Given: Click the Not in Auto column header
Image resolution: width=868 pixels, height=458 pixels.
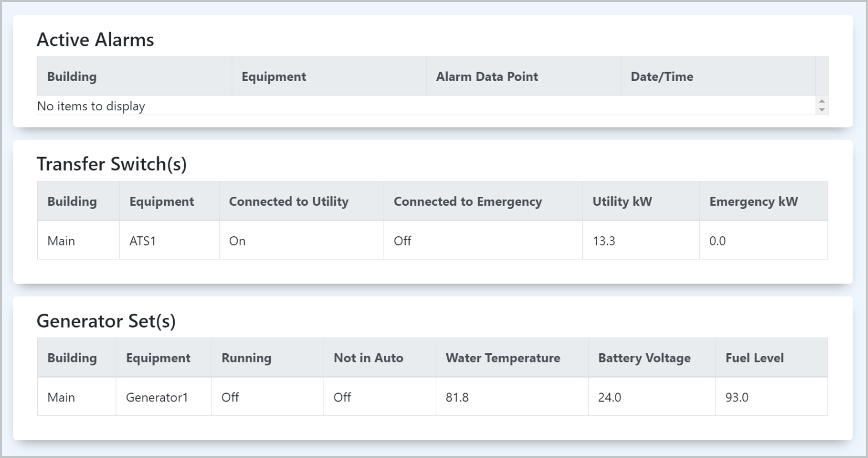Looking at the screenshot, I should 368,358.
